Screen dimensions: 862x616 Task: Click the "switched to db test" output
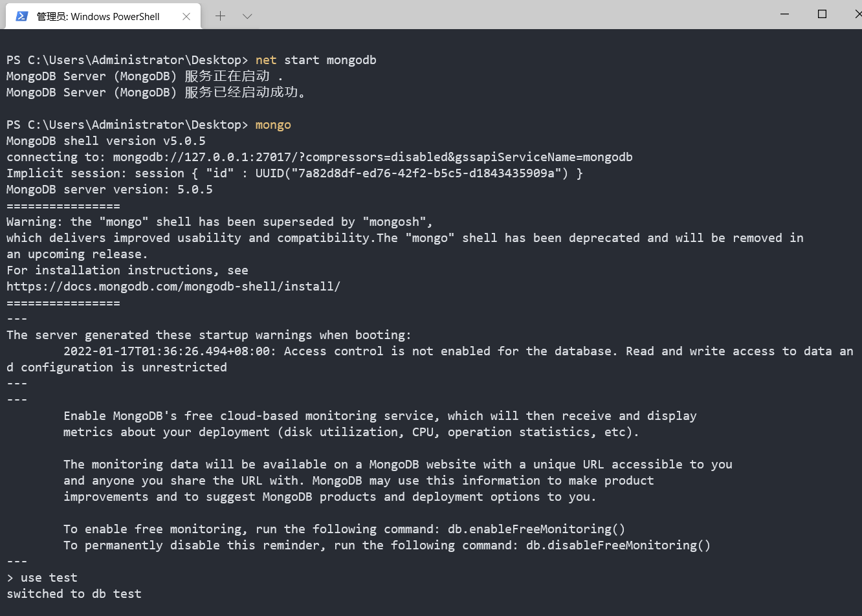[74, 594]
